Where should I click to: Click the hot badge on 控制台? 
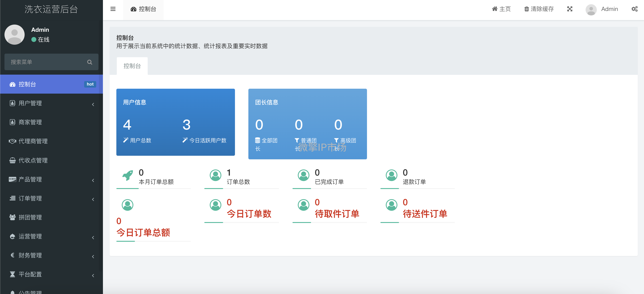(90, 84)
